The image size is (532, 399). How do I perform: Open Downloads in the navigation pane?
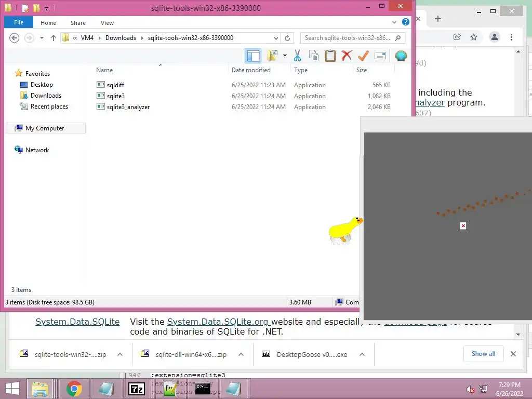coord(46,96)
